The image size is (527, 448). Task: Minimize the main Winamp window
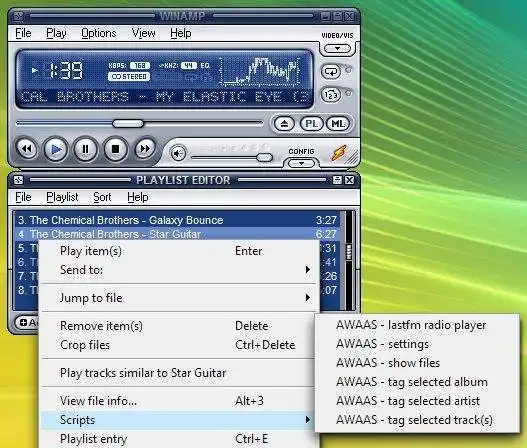(325, 16)
